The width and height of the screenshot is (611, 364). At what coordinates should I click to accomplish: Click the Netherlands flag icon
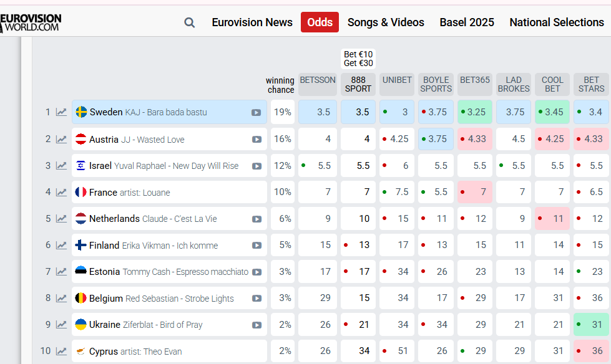[x=81, y=219]
